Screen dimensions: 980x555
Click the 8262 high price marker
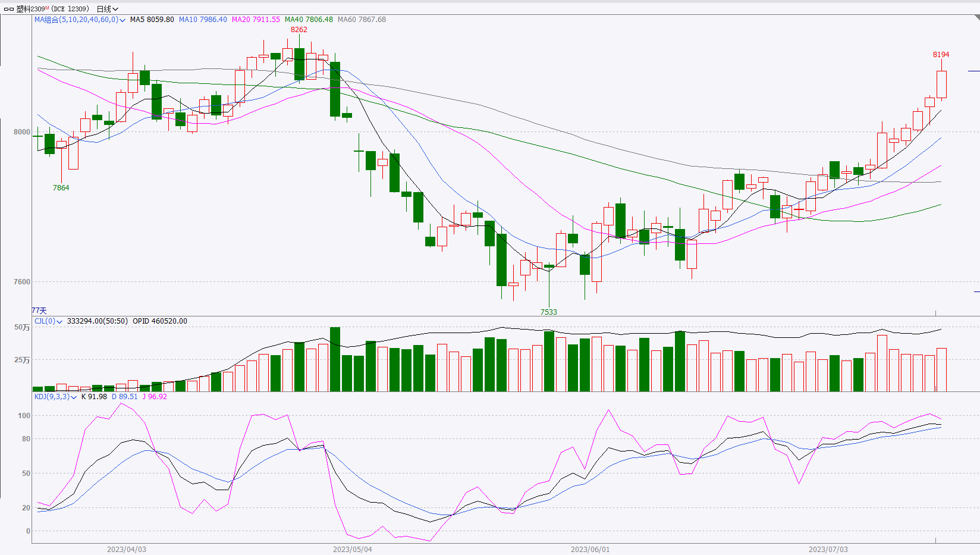pos(299,30)
